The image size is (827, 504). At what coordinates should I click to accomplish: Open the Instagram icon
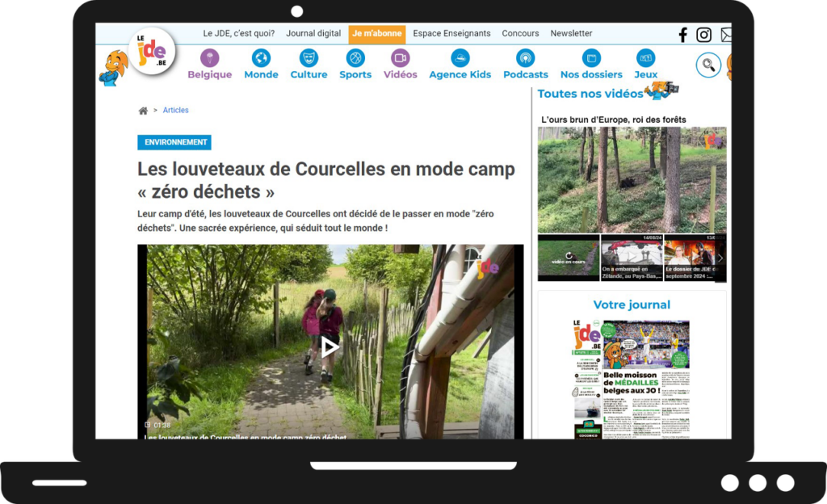click(704, 35)
